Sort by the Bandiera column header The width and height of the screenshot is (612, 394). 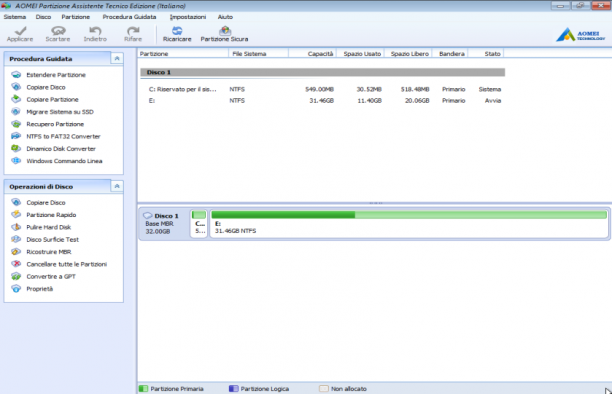(x=450, y=53)
